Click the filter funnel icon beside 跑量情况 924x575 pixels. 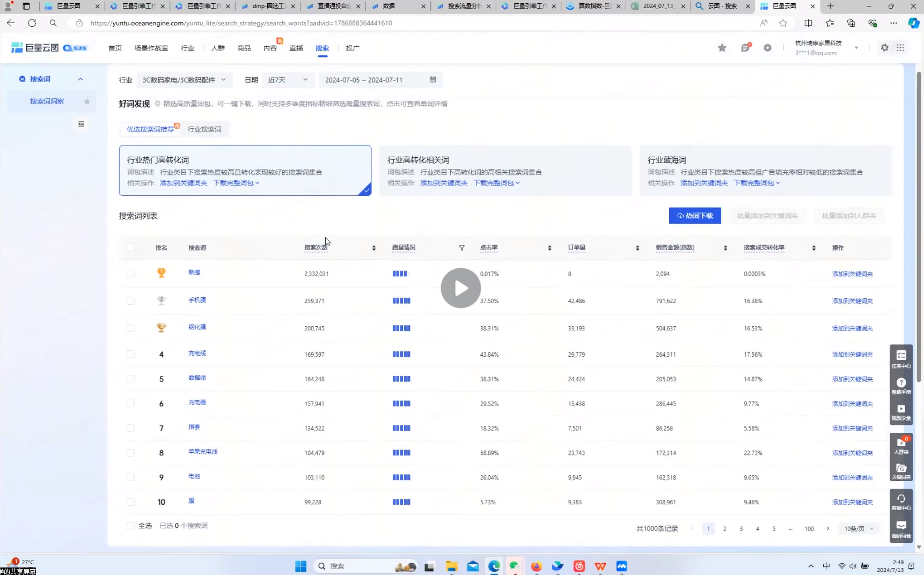461,248
